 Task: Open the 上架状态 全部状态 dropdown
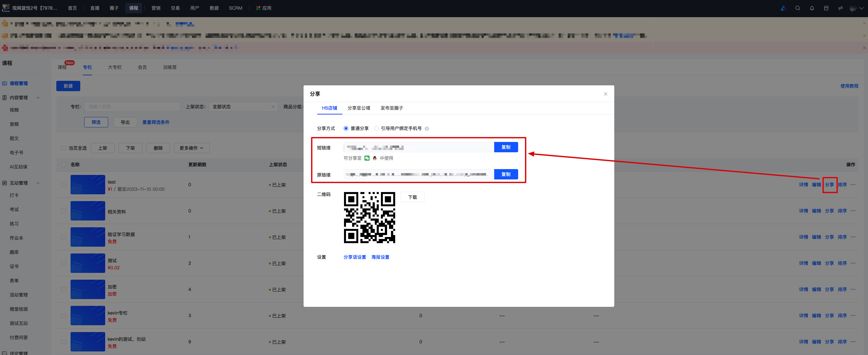coord(243,107)
